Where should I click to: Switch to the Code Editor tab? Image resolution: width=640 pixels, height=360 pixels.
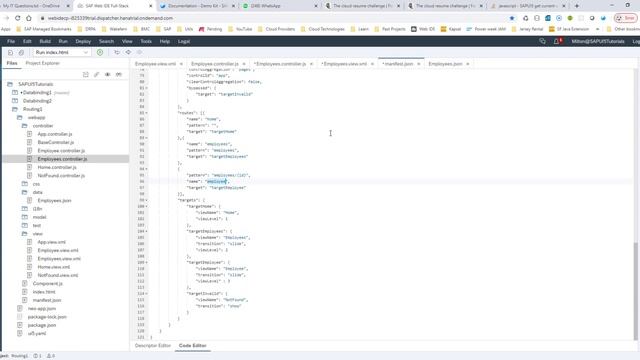[192, 346]
